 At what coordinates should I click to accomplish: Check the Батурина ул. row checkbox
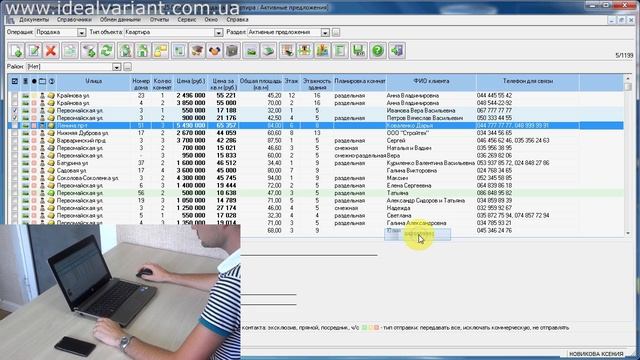tap(15, 163)
